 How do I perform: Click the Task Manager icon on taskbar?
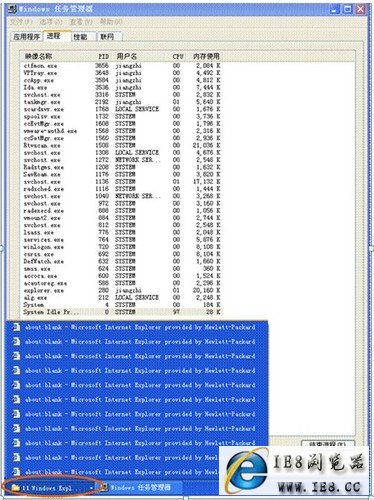pos(104,487)
